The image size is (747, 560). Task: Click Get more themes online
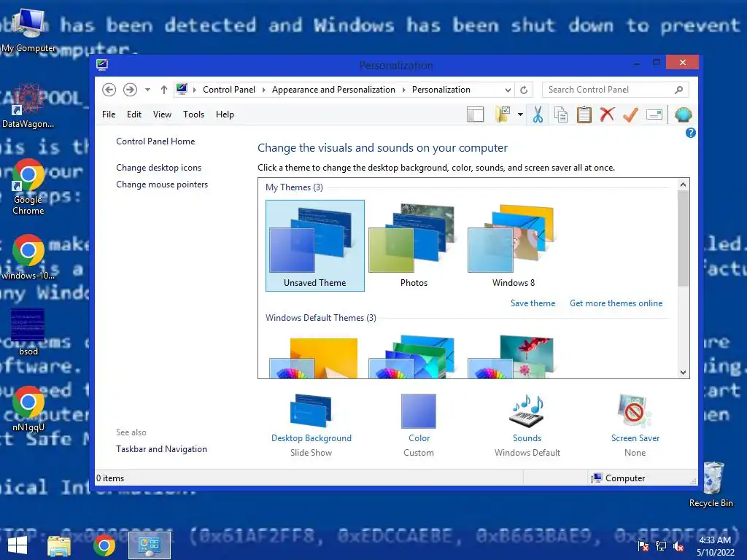[616, 303]
